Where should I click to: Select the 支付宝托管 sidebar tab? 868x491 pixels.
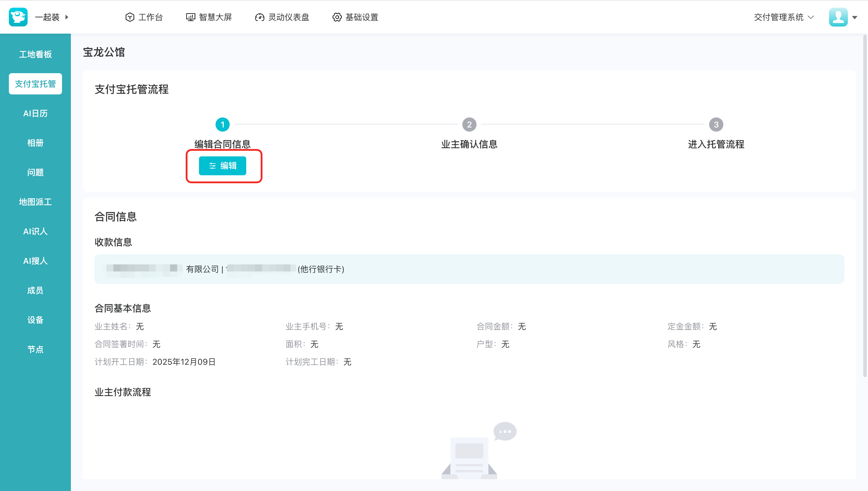tap(35, 84)
